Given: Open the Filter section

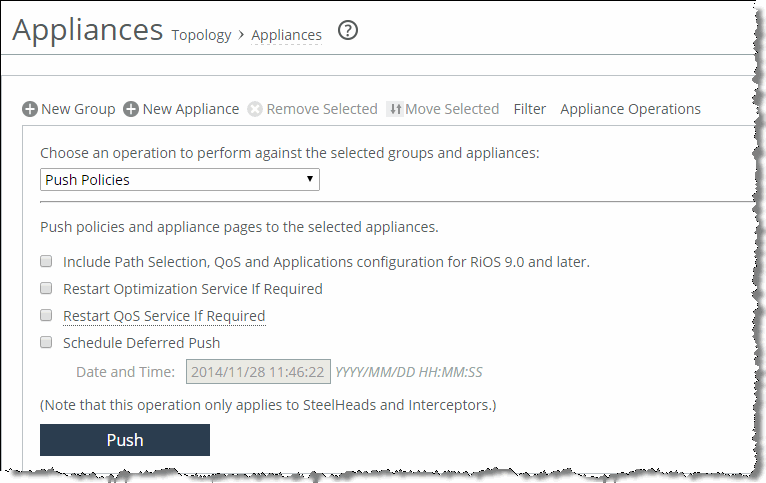Looking at the screenshot, I should tap(530, 109).
